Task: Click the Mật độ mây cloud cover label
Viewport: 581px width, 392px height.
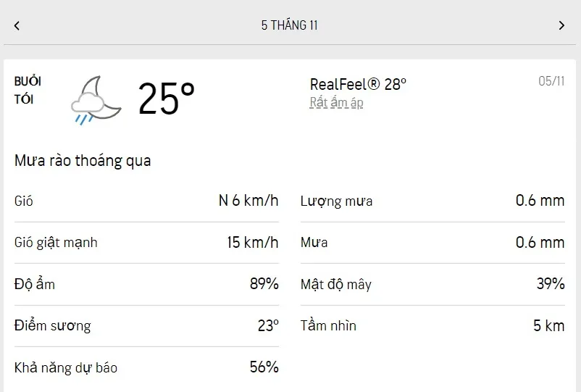Action: 335,284
